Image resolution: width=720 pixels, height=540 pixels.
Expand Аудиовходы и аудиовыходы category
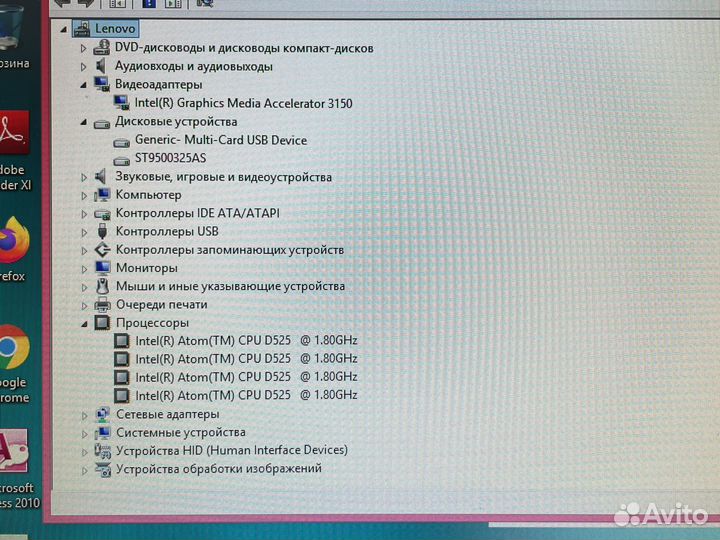click(x=83, y=67)
